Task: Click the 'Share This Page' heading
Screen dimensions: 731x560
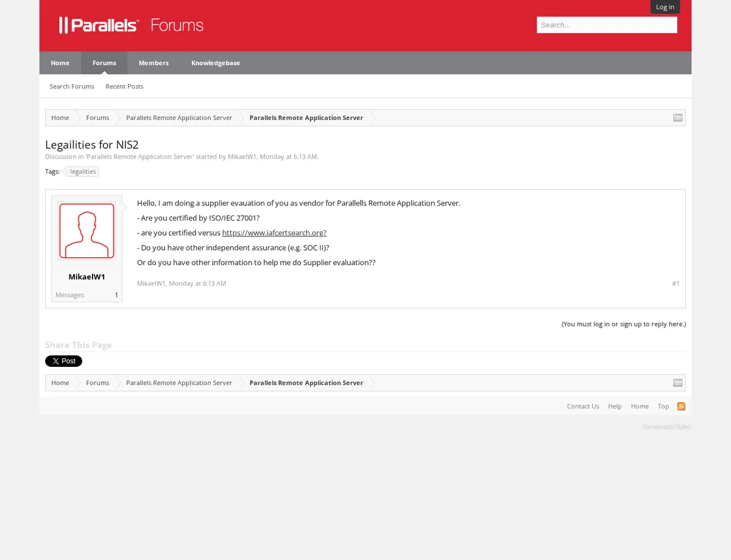Action: (x=79, y=345)
